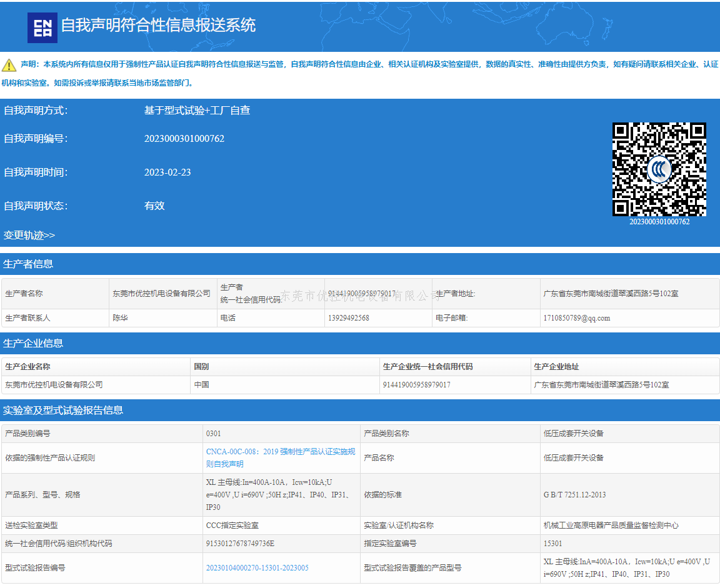Click the 自我声明符合性信息报送系统 header title

tap(158, 26)
